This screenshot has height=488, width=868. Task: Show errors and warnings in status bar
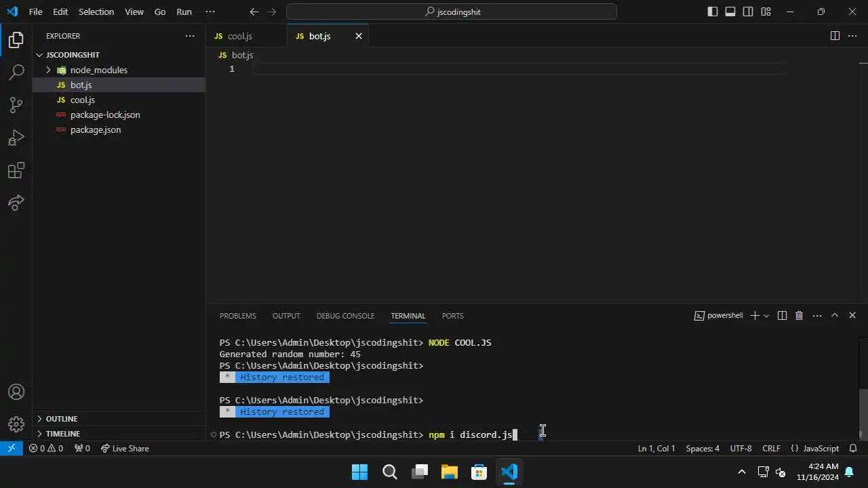click(x=46, y=449)
